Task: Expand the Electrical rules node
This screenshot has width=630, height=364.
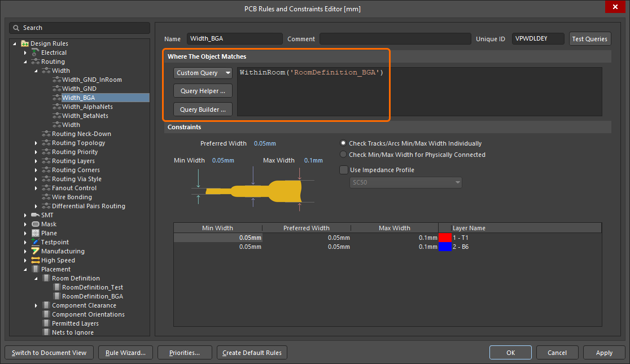Action: [x=25, y=52]
